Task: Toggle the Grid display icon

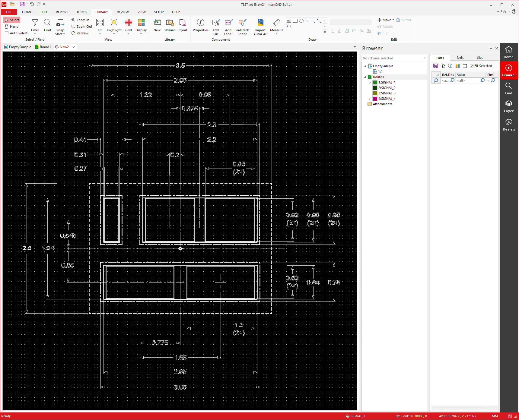Action: [129, 23]
